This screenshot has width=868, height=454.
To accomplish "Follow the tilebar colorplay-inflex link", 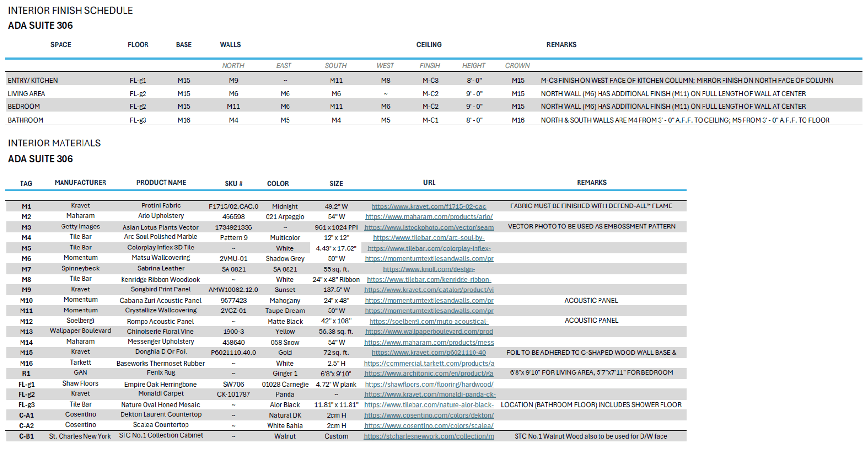I will (x=428, y=248).
